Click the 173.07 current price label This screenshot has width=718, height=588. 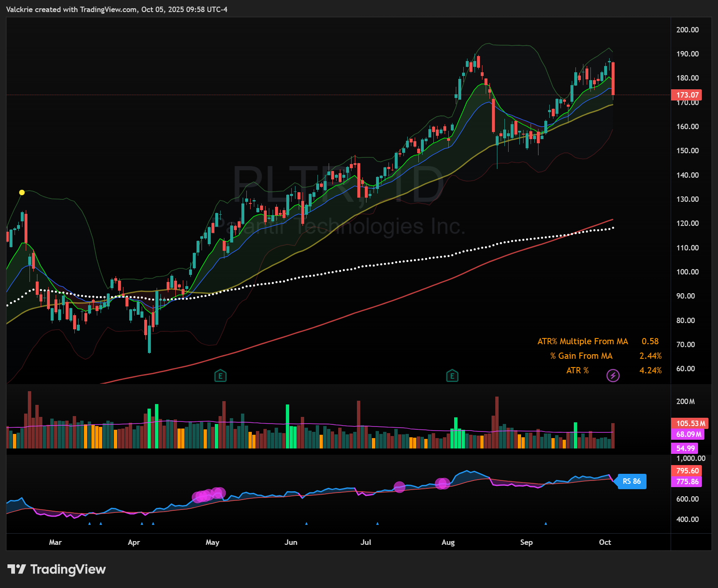click(x=686, y=95)
